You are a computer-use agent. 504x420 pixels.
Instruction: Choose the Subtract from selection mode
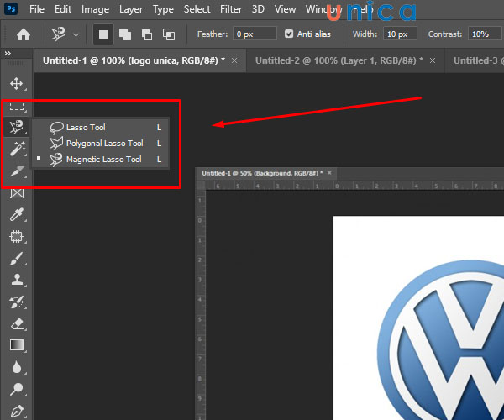click(146, 34)
